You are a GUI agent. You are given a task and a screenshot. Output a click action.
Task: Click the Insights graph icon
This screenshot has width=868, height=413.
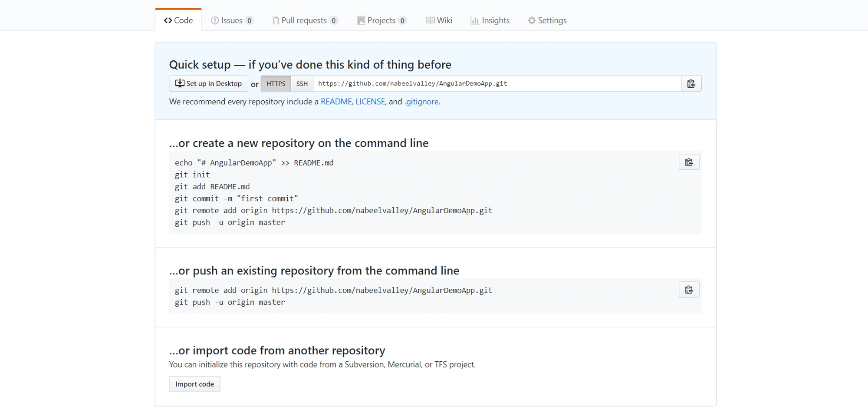475,20
